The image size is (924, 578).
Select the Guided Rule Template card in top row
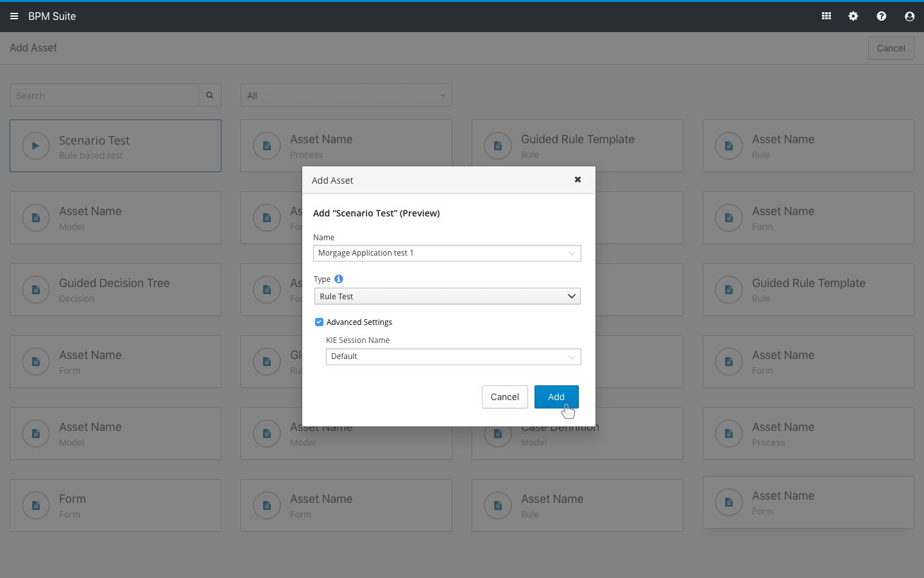[x=577, y=146]
